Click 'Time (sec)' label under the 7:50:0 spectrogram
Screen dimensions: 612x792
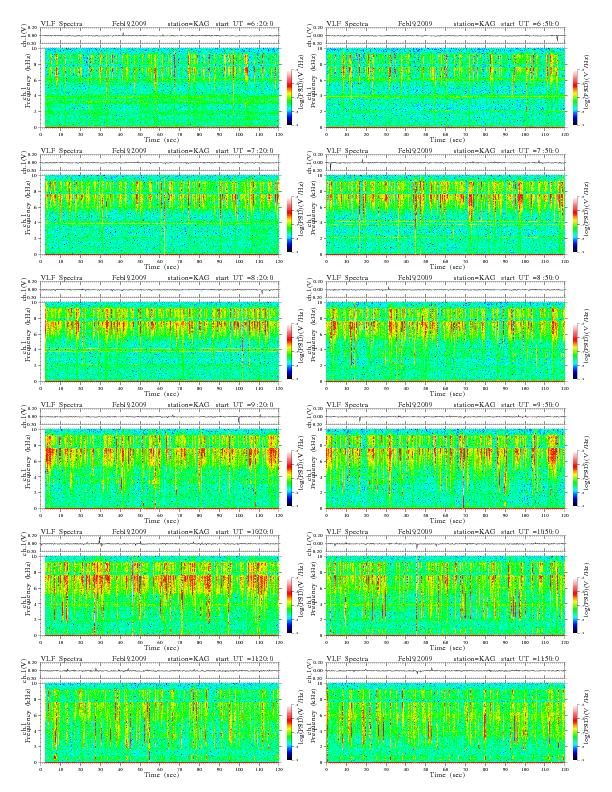(x=446, y=266)
